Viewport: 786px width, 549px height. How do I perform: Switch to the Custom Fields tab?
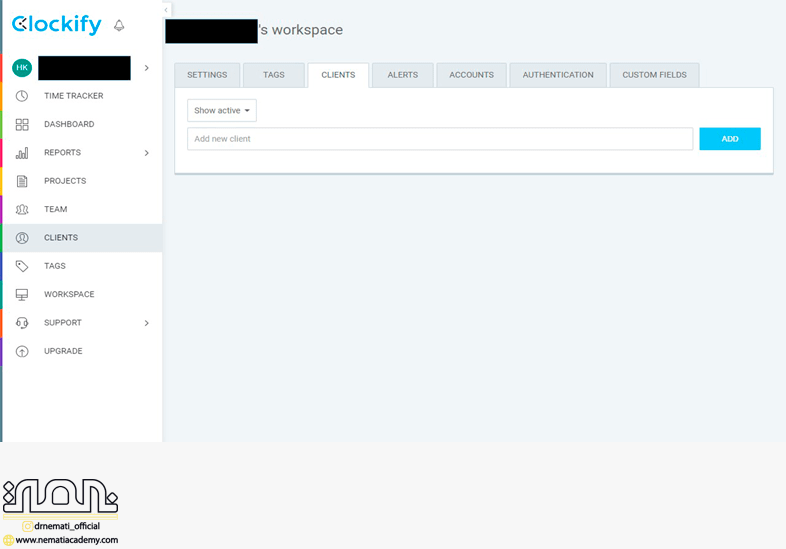click(654, 75)
